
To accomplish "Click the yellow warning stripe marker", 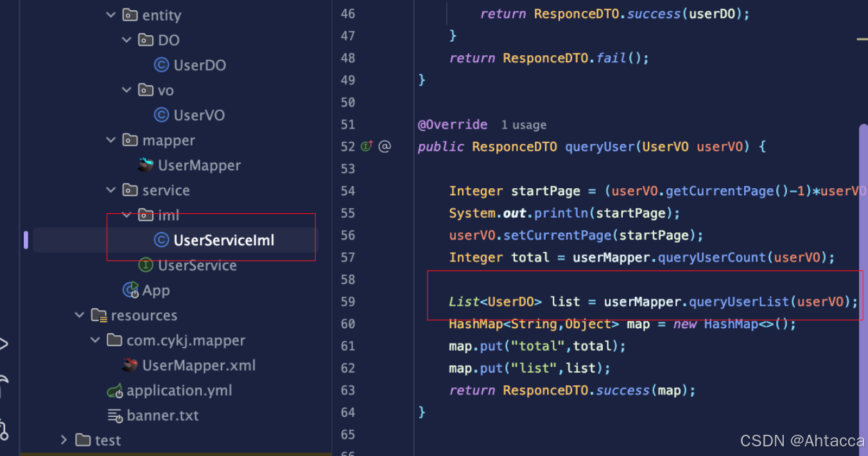I will (x=862, y=39).
